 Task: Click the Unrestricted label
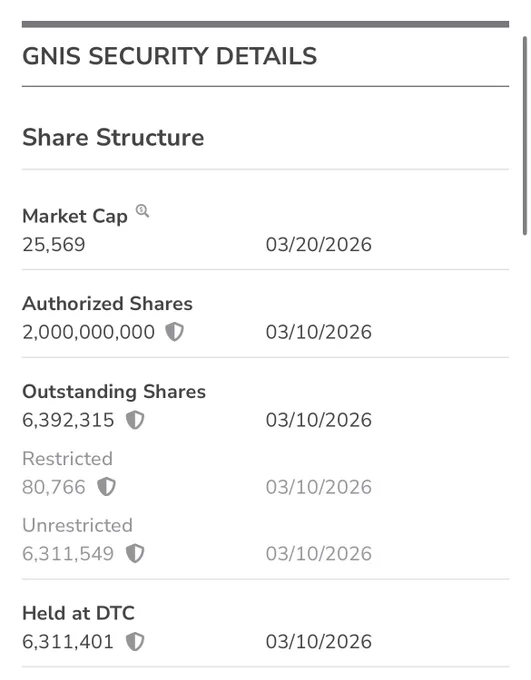77,526
